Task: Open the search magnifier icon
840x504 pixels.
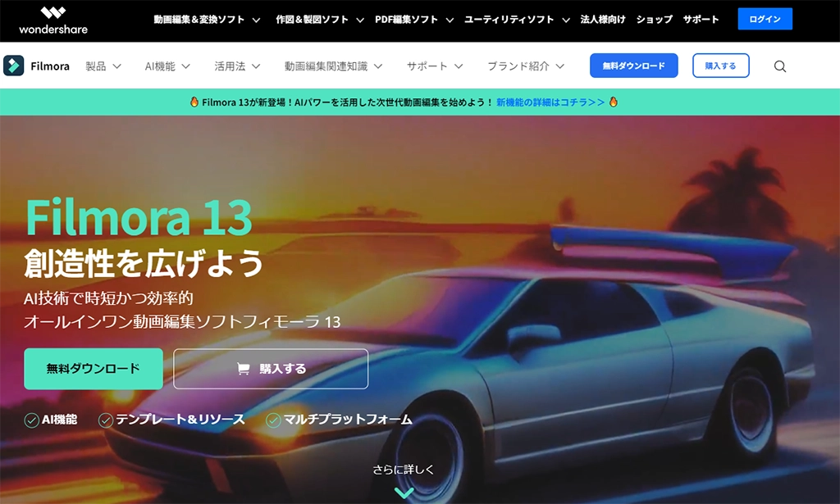Action: (780, 66)
